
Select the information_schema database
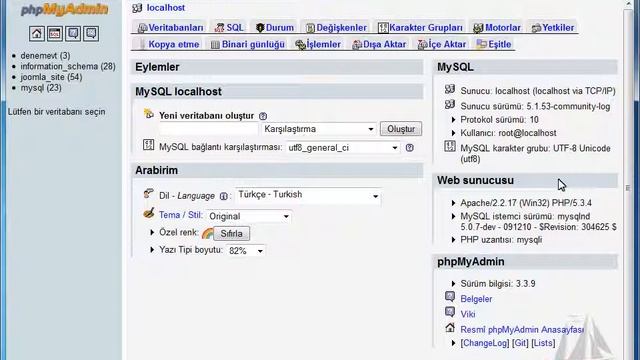68,66
